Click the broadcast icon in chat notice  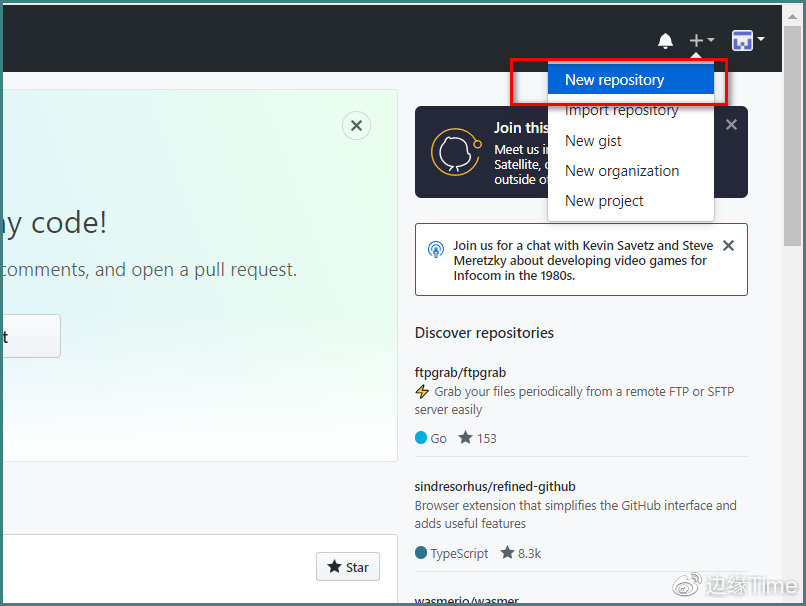point(436,250)
